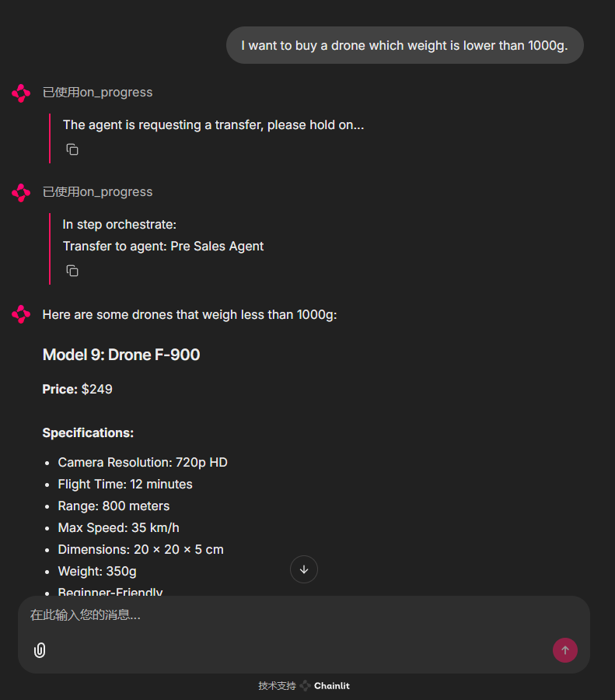Copy the "agent is requesting a transfer" message
Screen dimensions: 615x700
72,149
